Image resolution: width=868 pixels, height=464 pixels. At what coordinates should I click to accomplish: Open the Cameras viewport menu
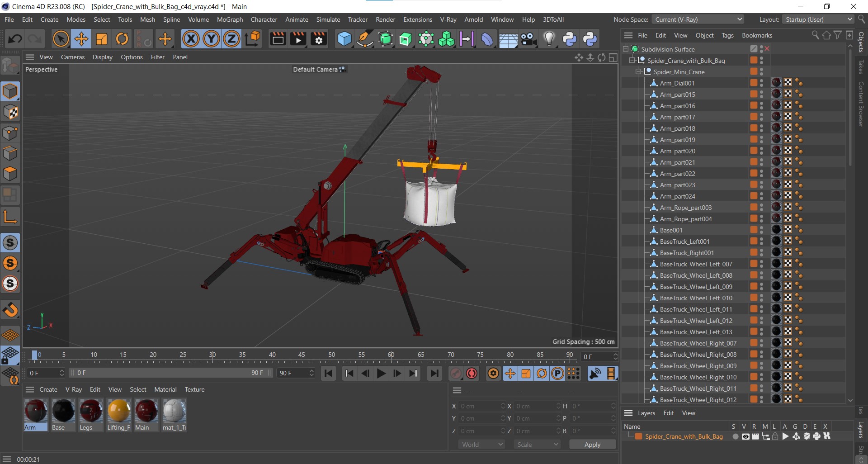click(72, 57)
